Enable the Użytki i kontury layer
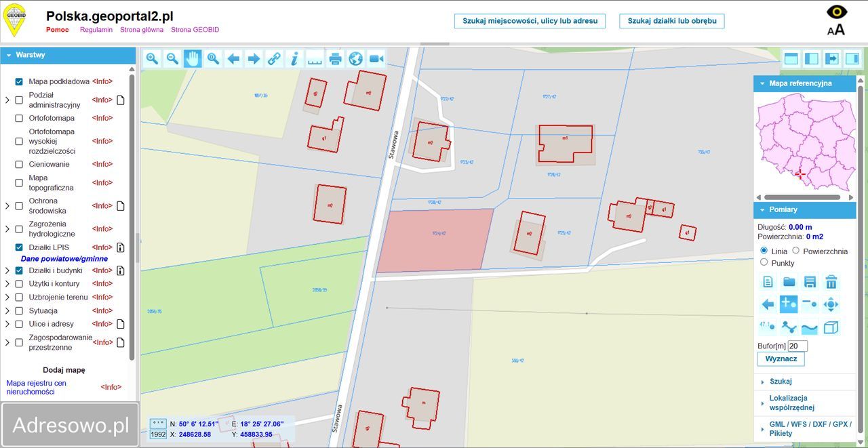This screenshot has height=448, width=868. (19, 284)
